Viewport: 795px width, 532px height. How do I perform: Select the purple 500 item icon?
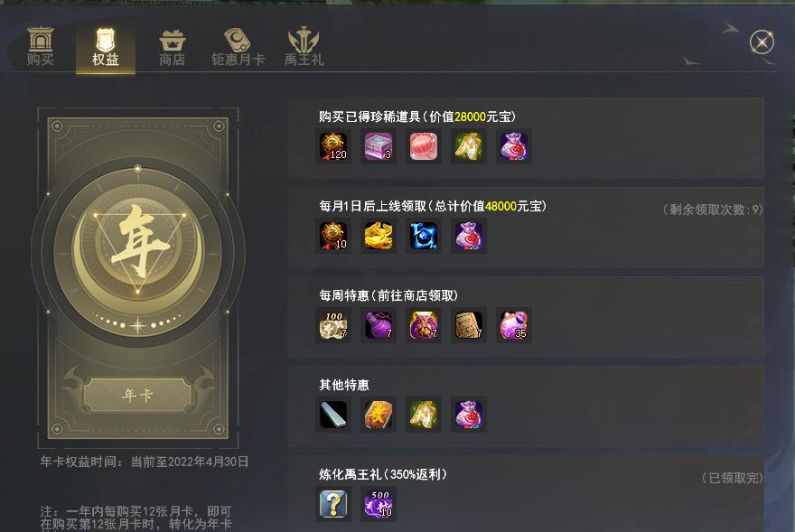pos(379,504)
